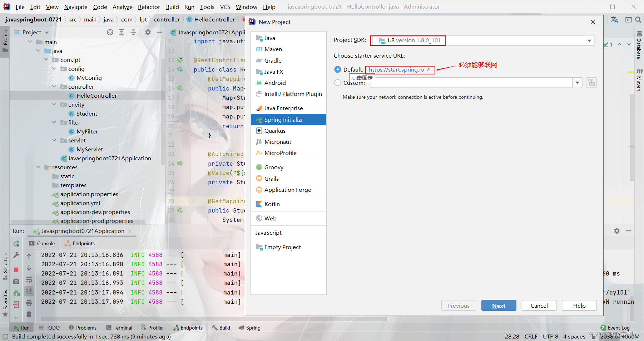The height and width of the screenshot is (341, 644).
Task: Select the Custom starter URL radio button
Action: click(338, 83)
